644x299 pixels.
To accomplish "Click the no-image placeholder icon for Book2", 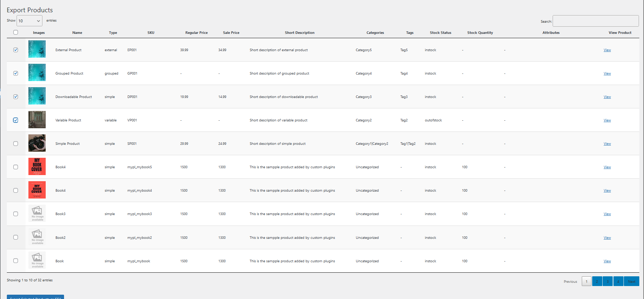I will click(37, 237).
